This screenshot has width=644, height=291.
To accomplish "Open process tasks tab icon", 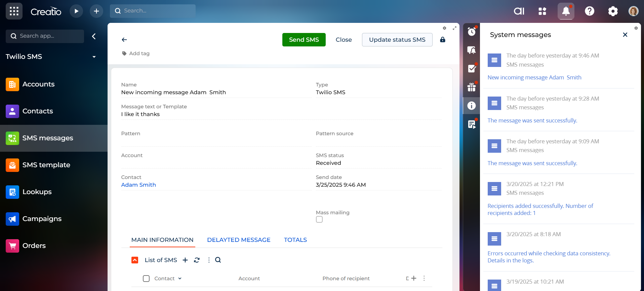I will coord(472,124).
